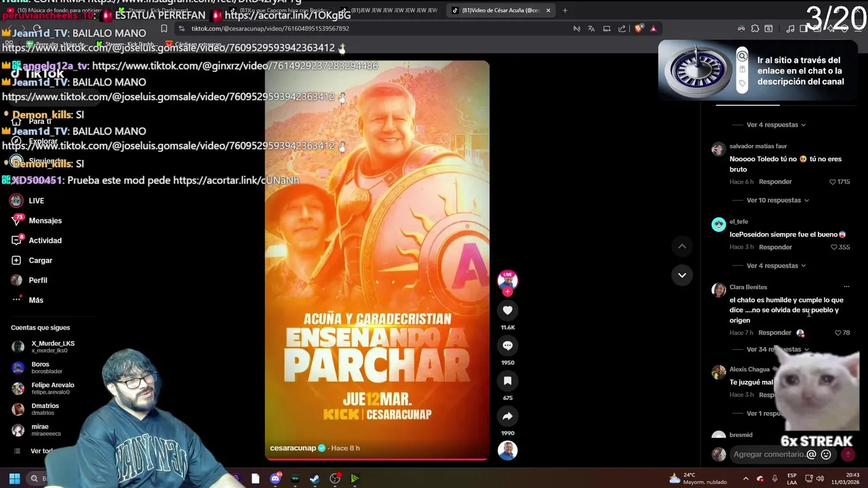The height and width of the screenshot is (488, 868).
Task: Open comments on the video
Action: click(x=507, y=346)
